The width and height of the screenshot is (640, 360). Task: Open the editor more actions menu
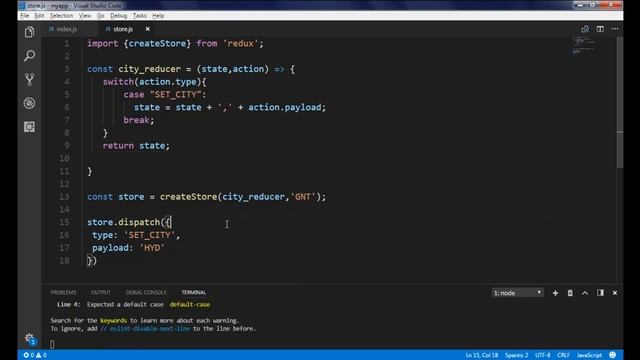(615, 29)
